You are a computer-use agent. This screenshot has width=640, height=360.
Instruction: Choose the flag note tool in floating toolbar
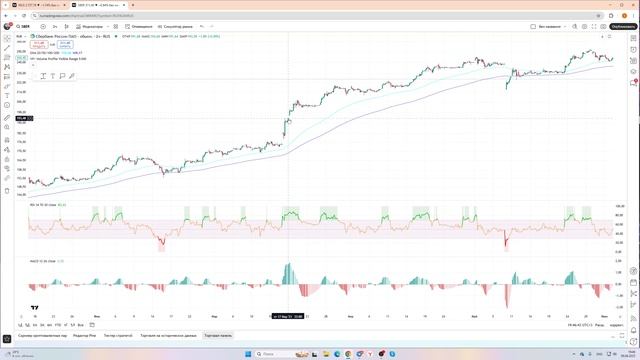coord(62,76)
